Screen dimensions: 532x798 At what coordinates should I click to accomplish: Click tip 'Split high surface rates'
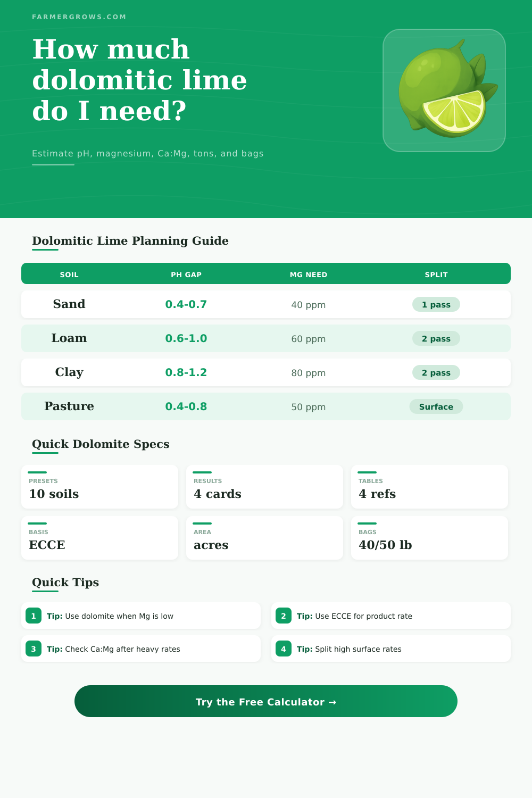tap(391, 649)
